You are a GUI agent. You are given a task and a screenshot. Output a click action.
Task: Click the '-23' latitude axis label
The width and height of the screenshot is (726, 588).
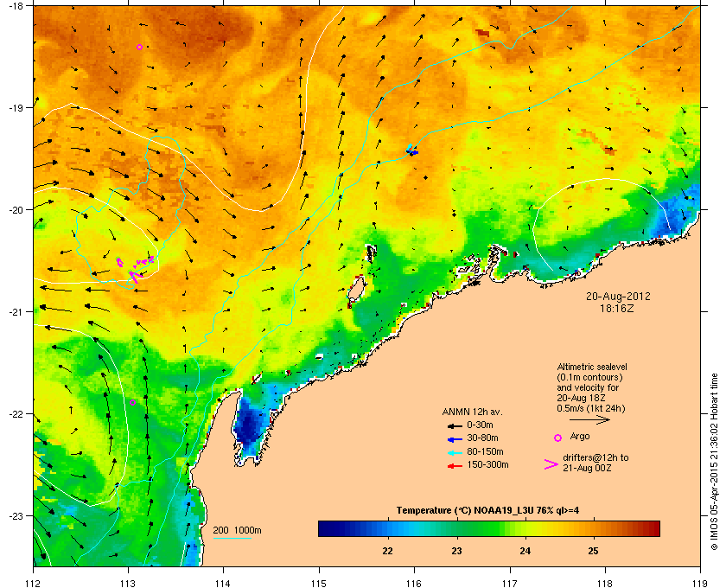15,515
